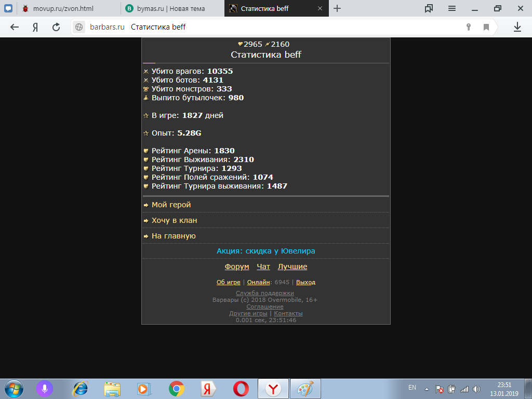
Task: Open the Хочу в клан link
Action: (174, 220)
